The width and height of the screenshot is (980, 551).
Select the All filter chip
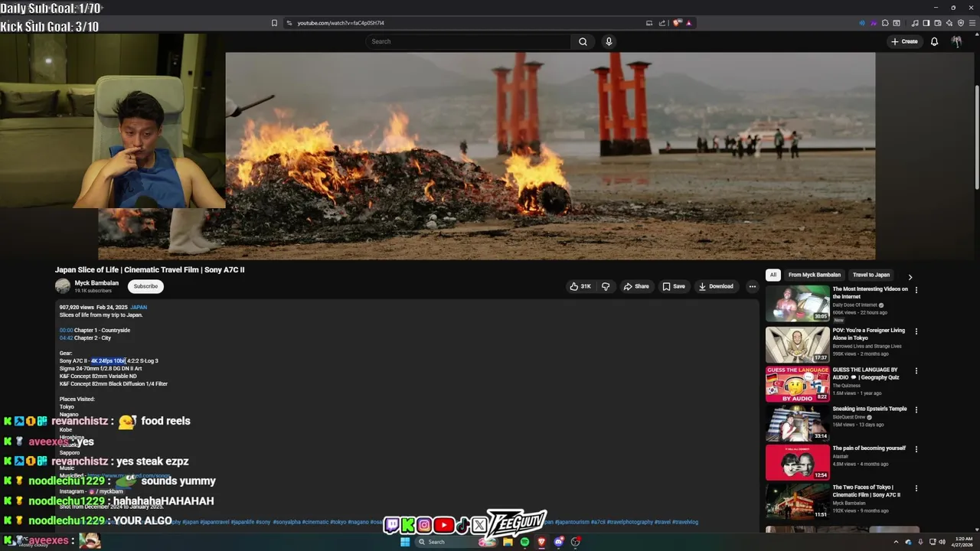(x=773, y=275)
